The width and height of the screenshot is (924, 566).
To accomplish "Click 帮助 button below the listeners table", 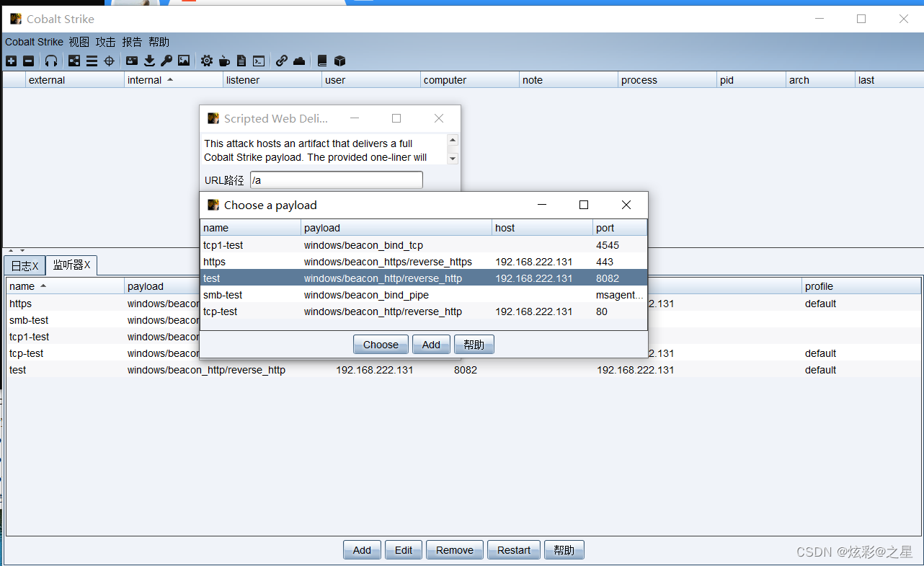I will (x=564, y=550).
